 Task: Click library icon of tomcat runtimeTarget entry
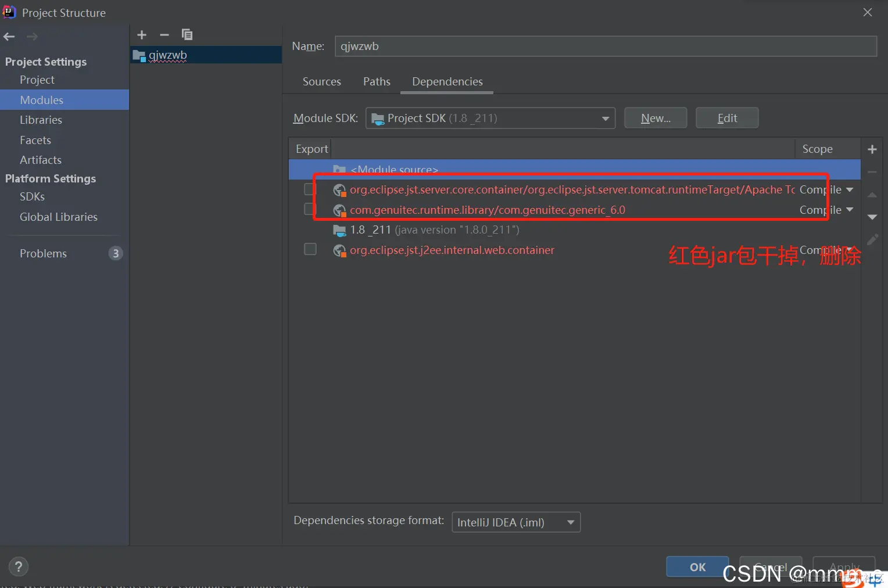(339, 190)
